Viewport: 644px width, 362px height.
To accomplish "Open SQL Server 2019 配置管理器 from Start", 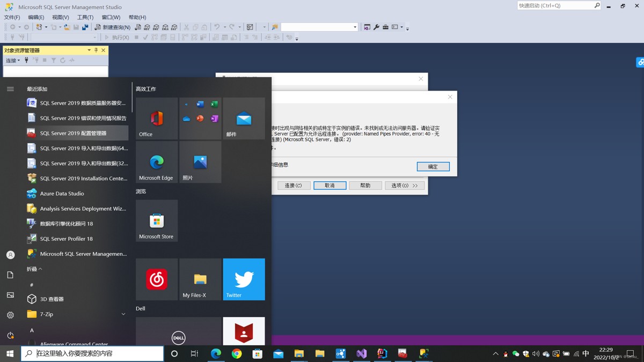I will point(73,133).
